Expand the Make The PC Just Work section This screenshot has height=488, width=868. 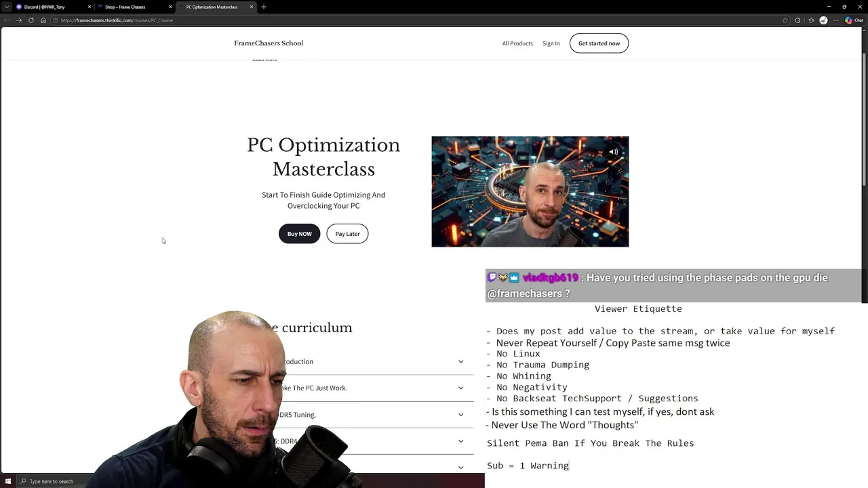tap(460, 388)
